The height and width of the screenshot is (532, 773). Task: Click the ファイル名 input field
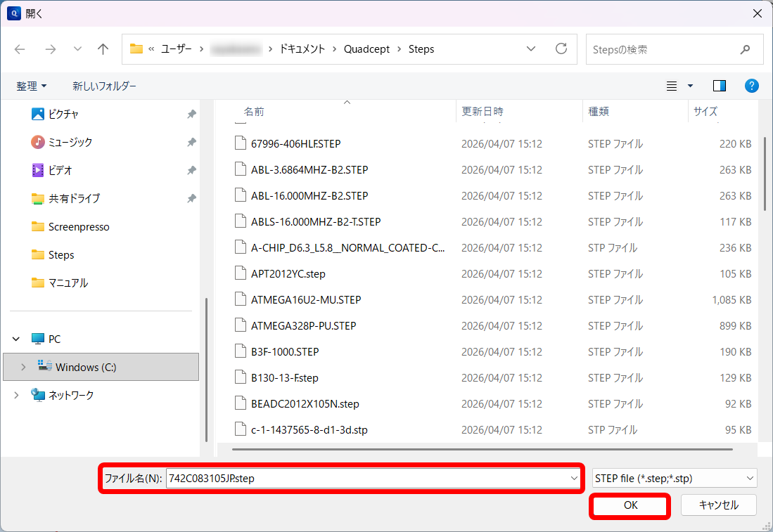pyautogui.click(x=366, y=479)
